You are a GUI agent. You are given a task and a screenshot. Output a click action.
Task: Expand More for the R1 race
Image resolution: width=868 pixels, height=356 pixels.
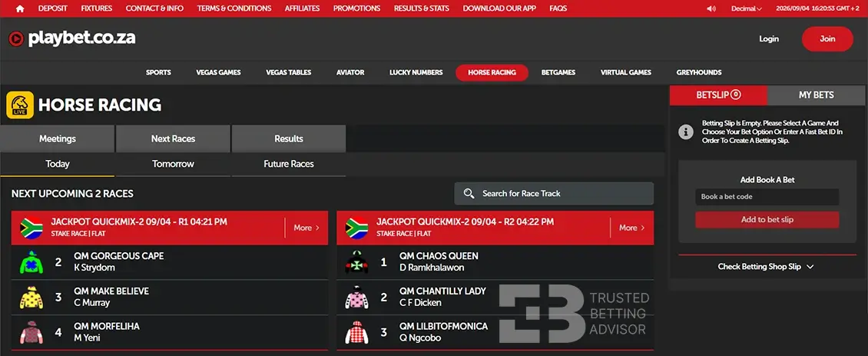[306, 228]
